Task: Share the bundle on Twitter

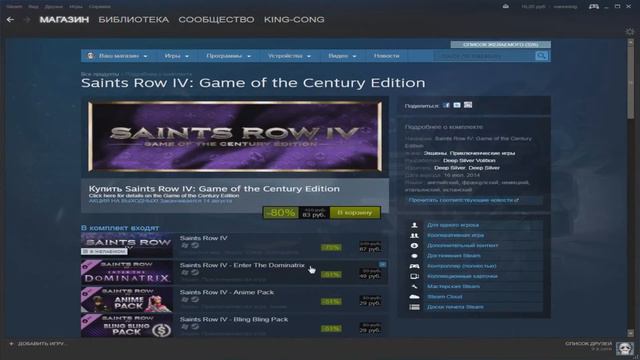Action: tap(457, 105)
